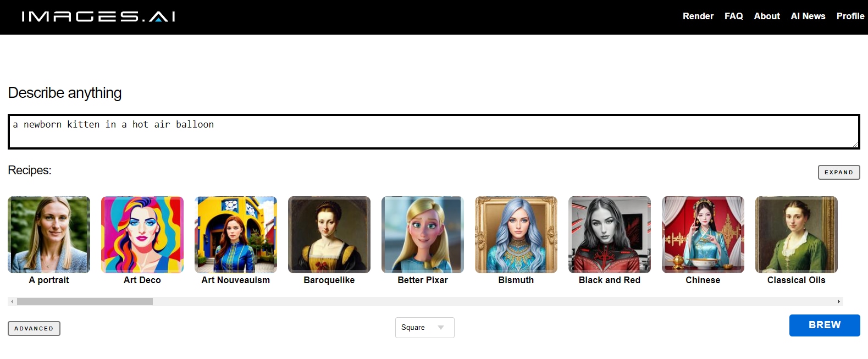Choose the Chinese recipe thumbnail

pyautogui.click(x=703, y=235)
